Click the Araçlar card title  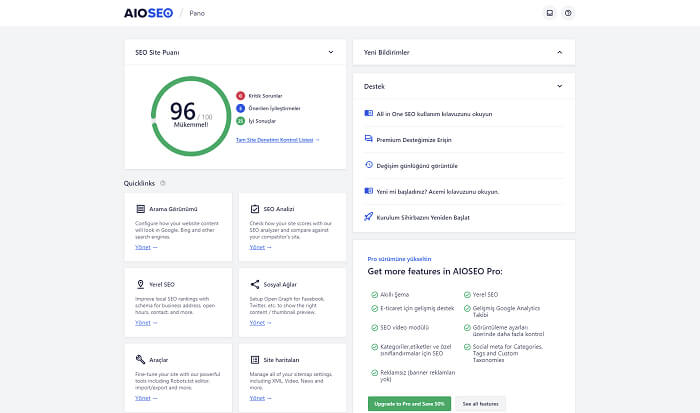(x=158, y=360)
